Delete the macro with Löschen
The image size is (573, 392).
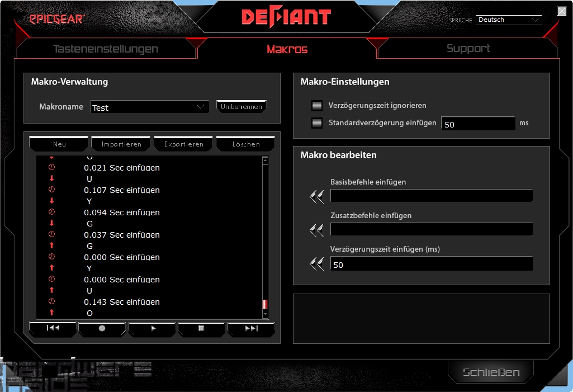246,144
